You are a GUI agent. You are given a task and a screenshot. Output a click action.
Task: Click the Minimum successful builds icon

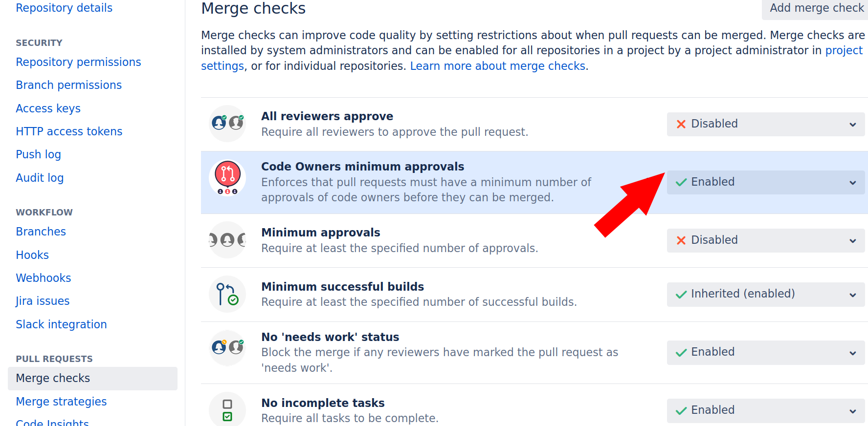[227, 294]
